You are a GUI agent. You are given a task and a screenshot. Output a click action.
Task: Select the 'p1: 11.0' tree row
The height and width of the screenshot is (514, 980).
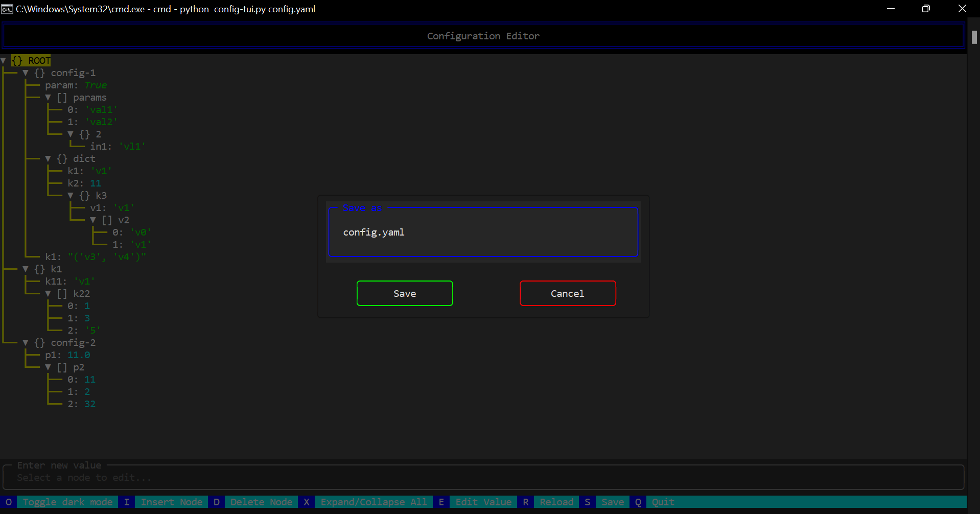tap(67, 355)
